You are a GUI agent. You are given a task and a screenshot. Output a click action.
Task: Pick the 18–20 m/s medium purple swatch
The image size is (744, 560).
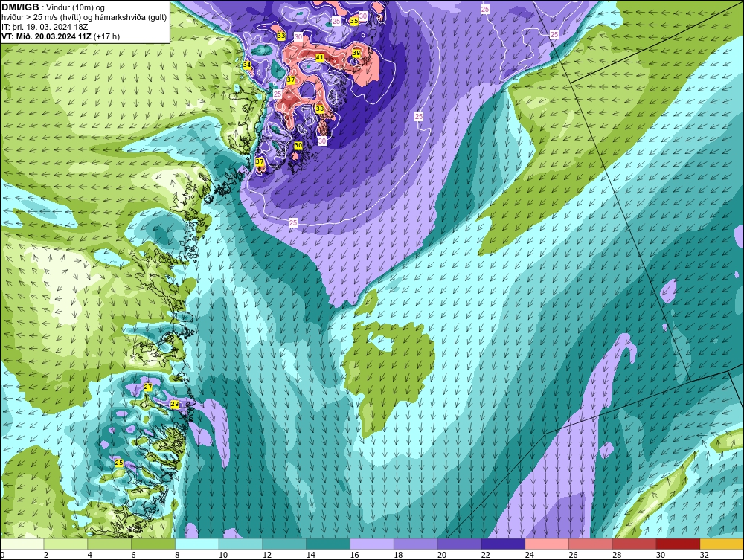click(x=416, y=544)
